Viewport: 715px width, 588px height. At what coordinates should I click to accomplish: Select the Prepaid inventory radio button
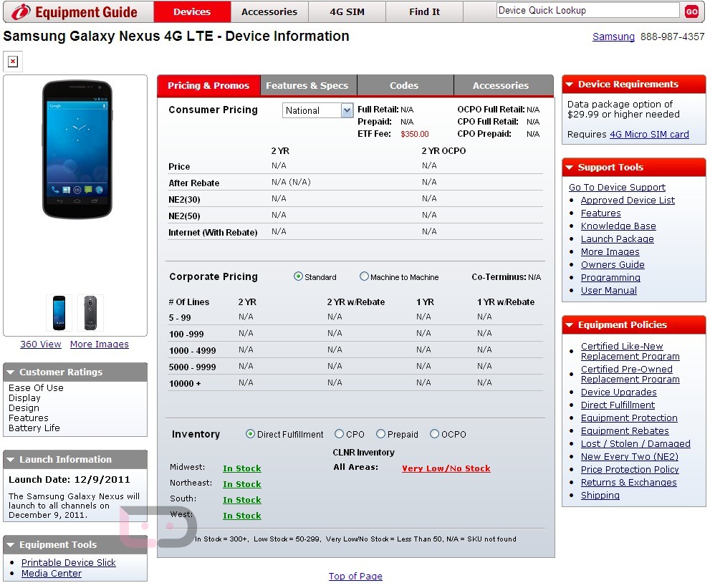[x=381, y=434]
